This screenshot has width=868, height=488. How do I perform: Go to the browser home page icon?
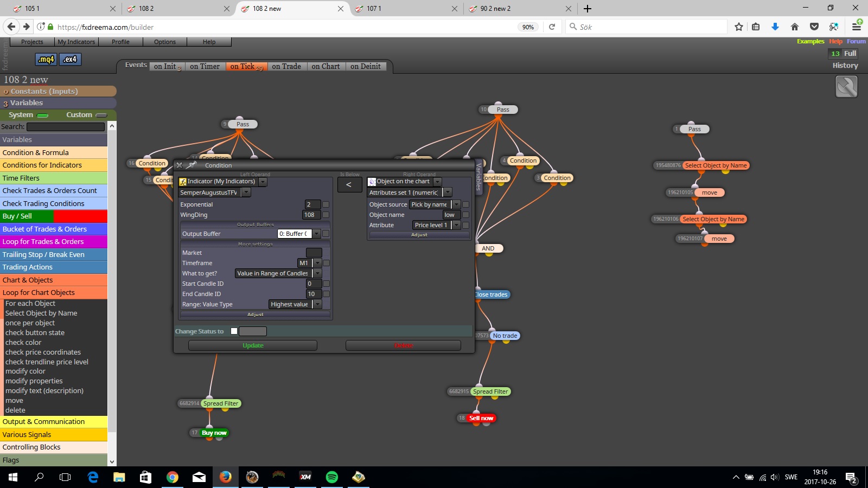[x=795, y=27]
